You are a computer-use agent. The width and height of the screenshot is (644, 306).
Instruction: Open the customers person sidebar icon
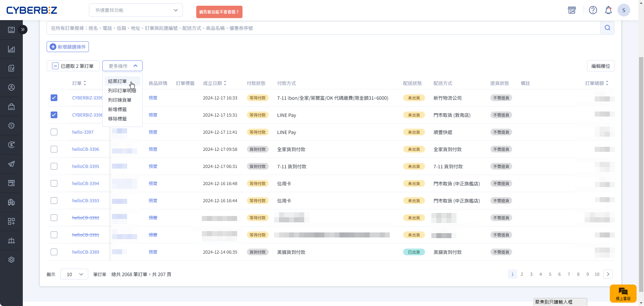pos(11,87)
